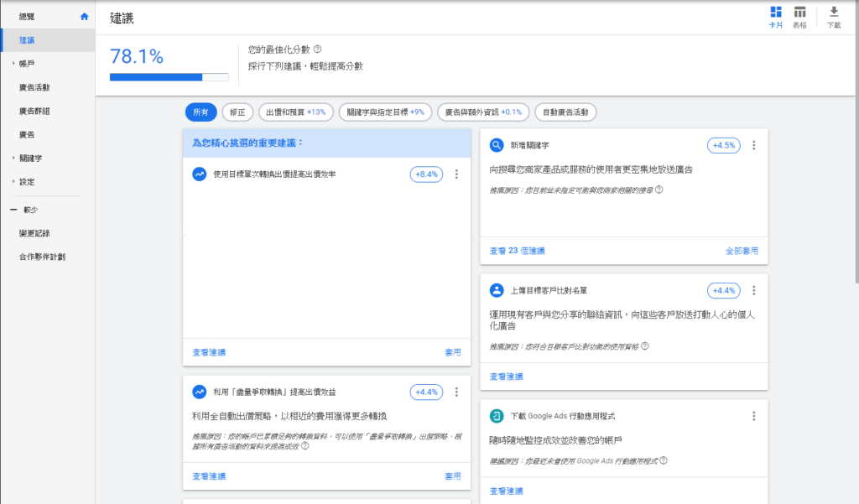Image resolution: width=859 pixels, height=504 pixels.
Task: Open 廣告活動 in the sidebar
Action: tap(34, 87)
